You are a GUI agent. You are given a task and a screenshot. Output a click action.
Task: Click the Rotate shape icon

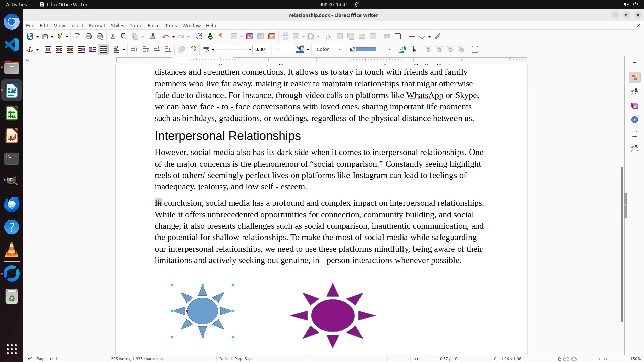point(402,49)
